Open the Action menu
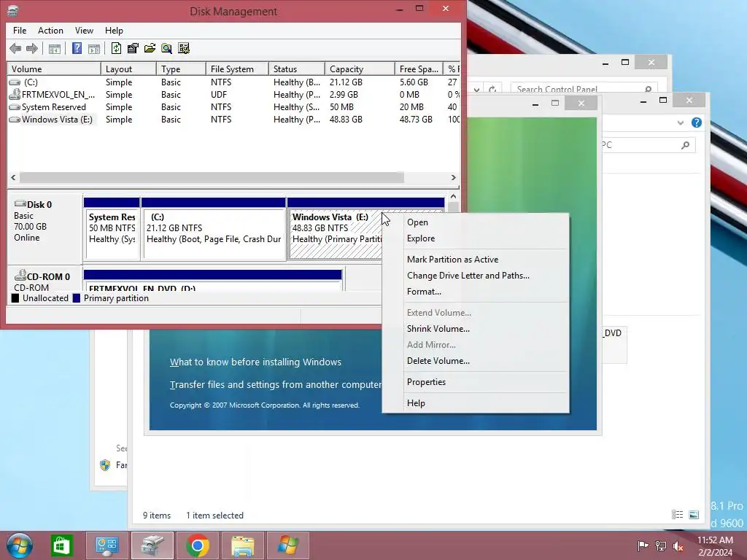Viewport: 747px width, 560px height. coord(50,31)
